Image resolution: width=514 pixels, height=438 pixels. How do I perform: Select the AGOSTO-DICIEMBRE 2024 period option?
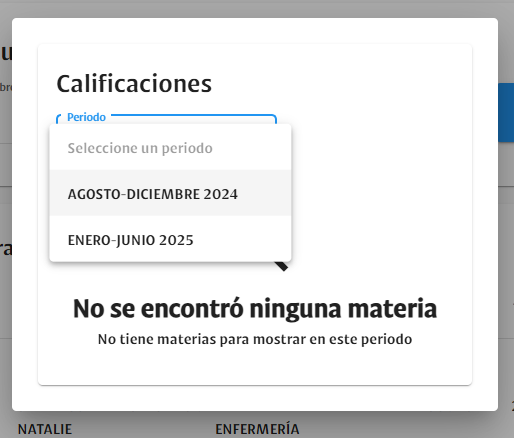[x=170, y=193]
